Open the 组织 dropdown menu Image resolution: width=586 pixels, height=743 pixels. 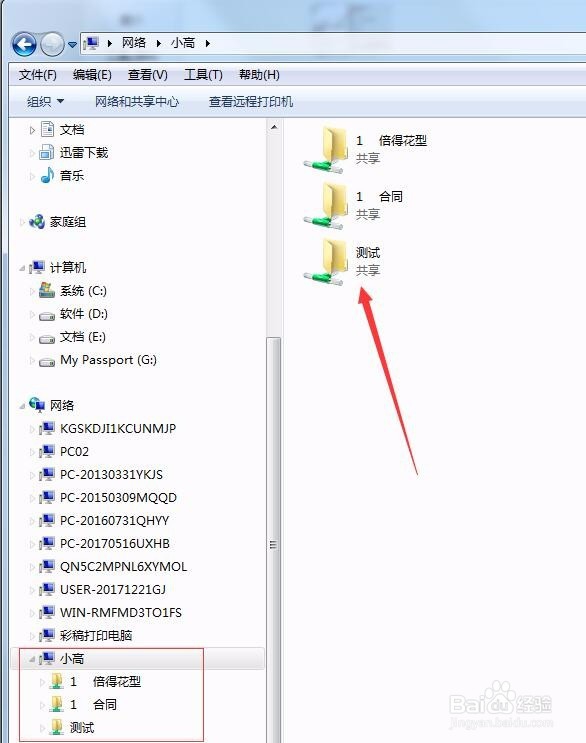coord(45,101)
